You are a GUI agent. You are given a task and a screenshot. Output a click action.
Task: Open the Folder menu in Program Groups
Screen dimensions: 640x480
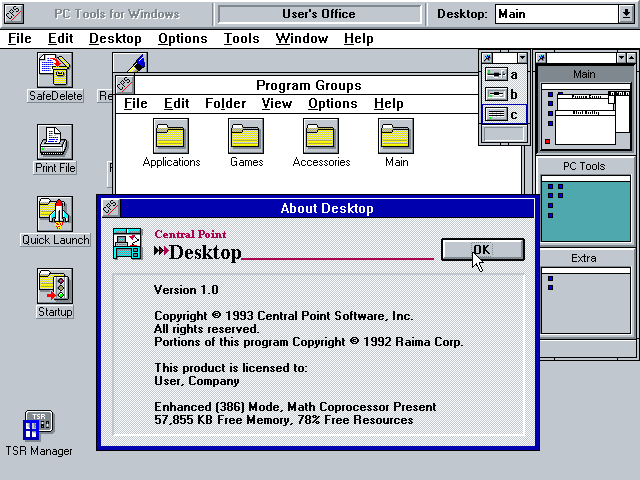click(225, 104)
